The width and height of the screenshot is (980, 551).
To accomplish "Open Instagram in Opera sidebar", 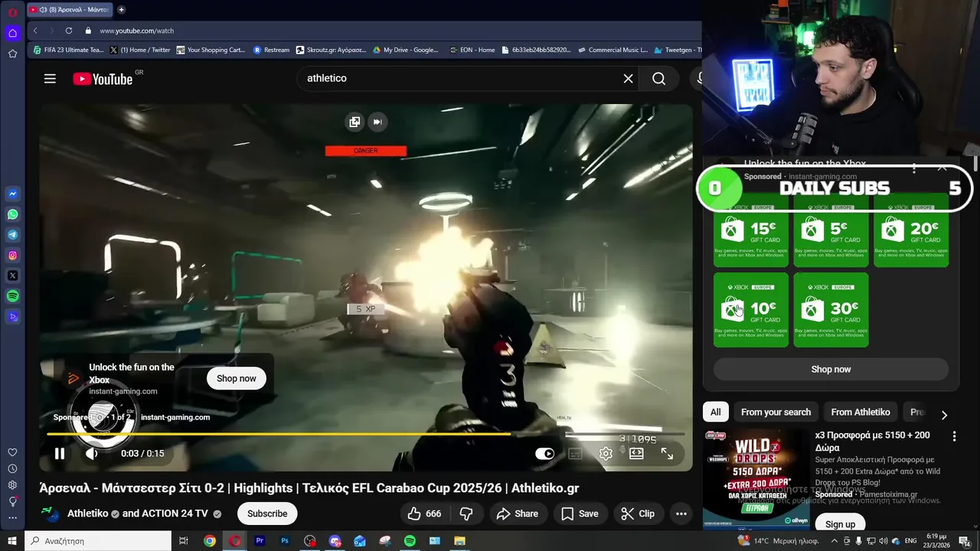I will (x=12, y=256).
